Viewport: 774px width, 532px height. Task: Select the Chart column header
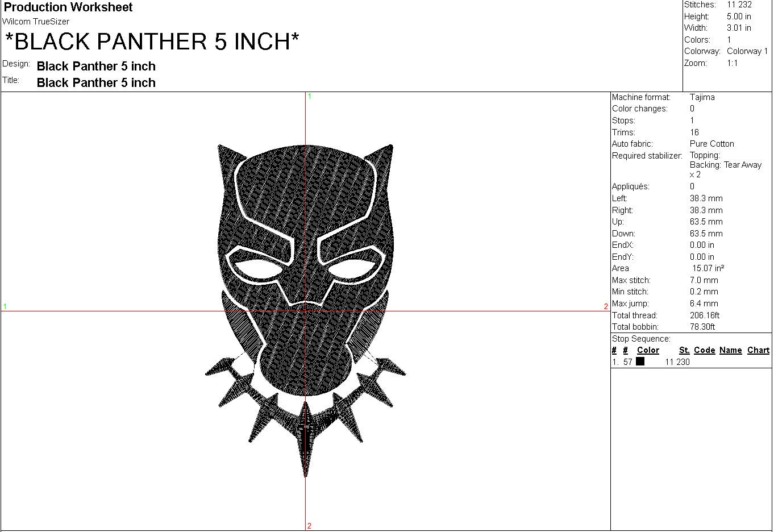(758, 350)
